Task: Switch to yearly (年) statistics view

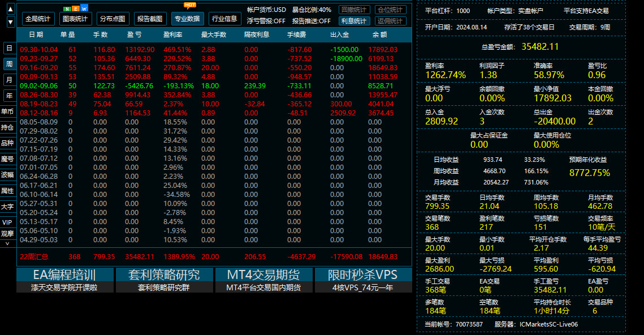Action: tap(9, 96)
